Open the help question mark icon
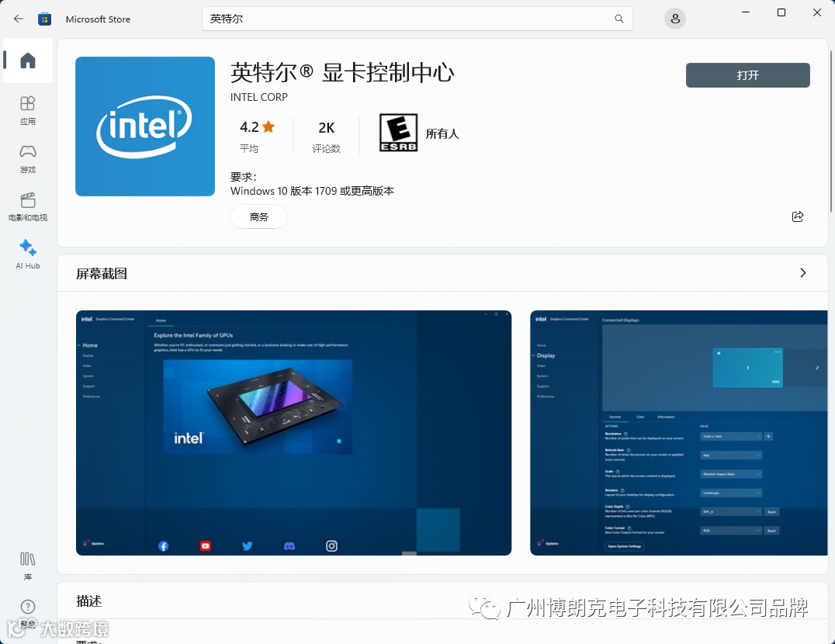Viewport: 835px width, 644px height. click(x=28, y=607)
